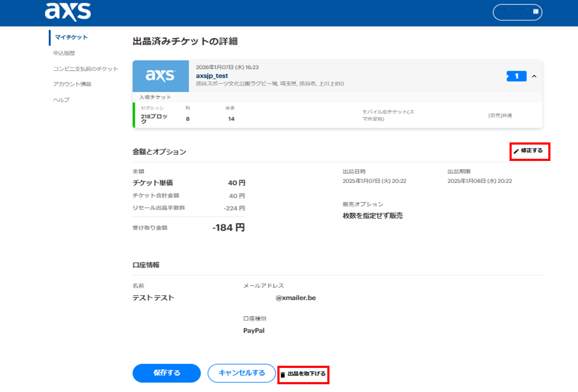Open the axsjp_test event title
578x392 pixels.
point(212,76)
